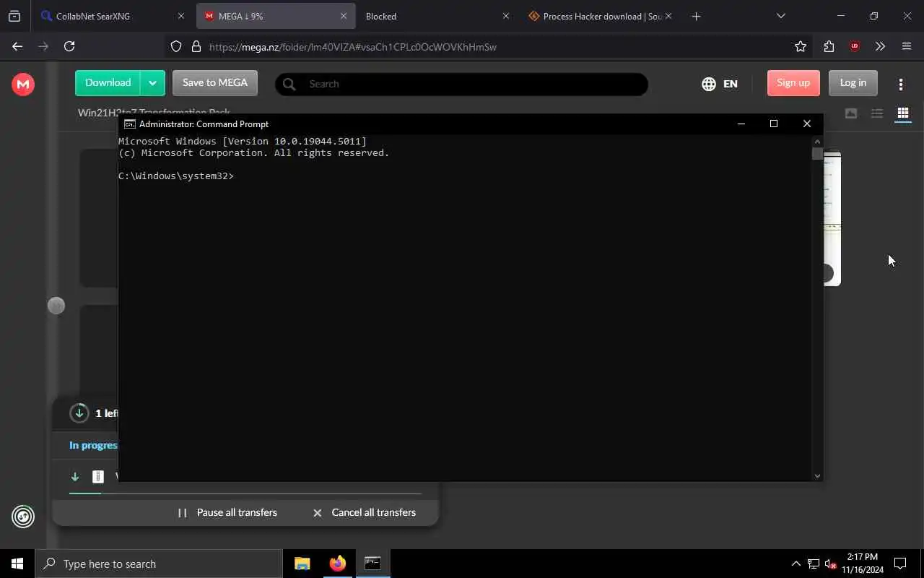Close the Process Hacker download tab
924x578 pixels.
[x=668, y=16]
